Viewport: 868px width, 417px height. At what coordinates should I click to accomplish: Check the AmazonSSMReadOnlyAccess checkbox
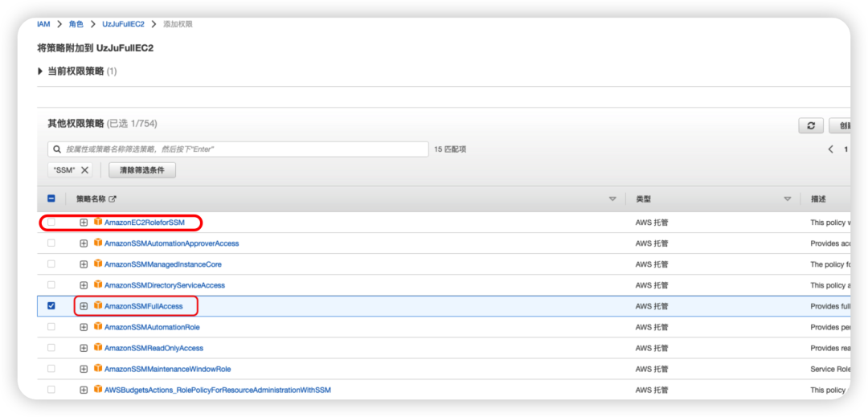tap(51, 348)
